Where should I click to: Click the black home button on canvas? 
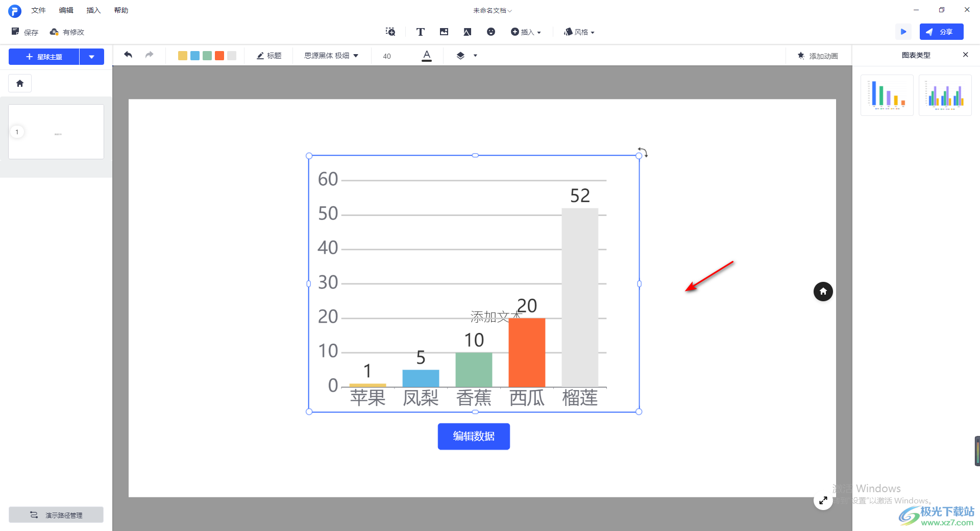tap(823, 292)
